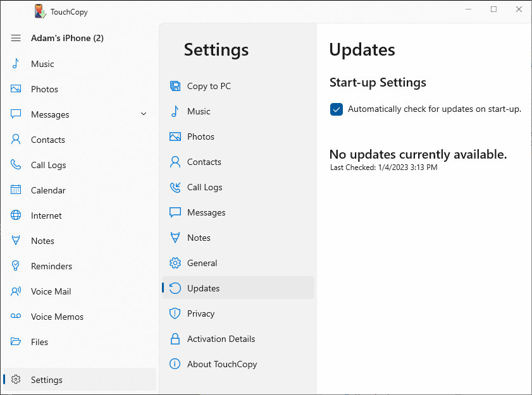Click the Voice Memos tape icon
This screenshot has width=532, height=395.
pyautogui.click(x=16, y=316)
